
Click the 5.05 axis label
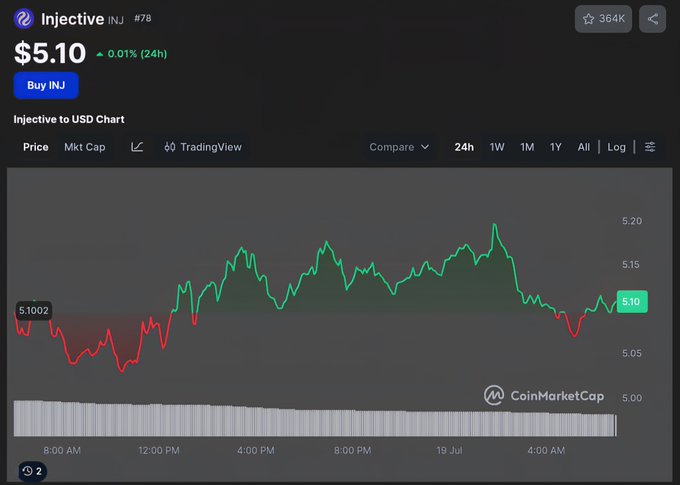[632, 353]
